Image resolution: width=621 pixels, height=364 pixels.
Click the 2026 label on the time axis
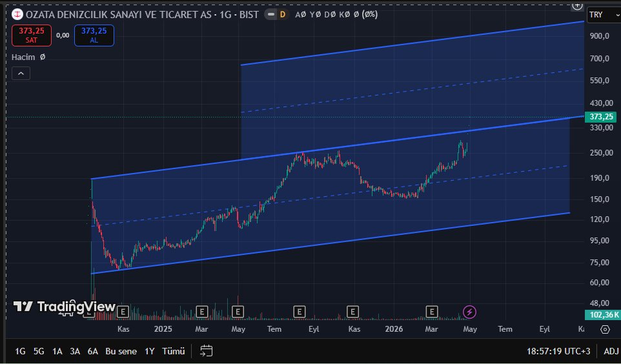(394, 329)
